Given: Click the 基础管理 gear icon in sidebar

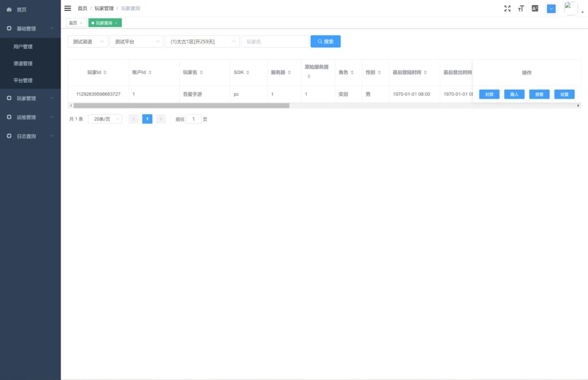Looking at the screenshot, I should click(x=8, y=28).
